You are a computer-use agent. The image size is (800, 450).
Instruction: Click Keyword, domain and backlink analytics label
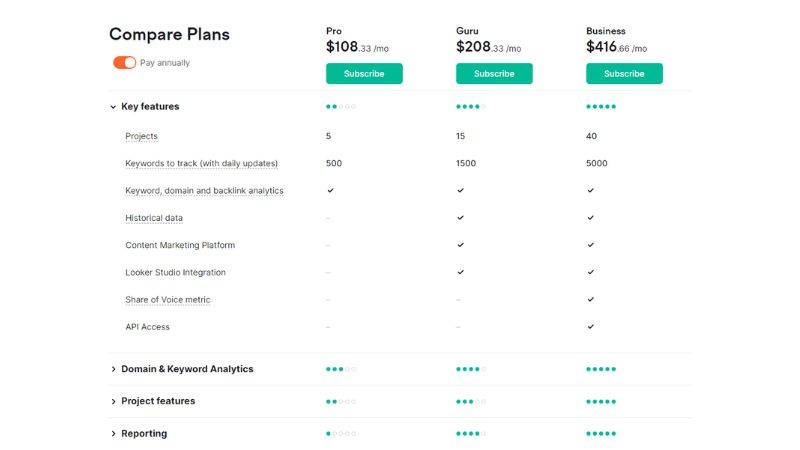[204, 190]
